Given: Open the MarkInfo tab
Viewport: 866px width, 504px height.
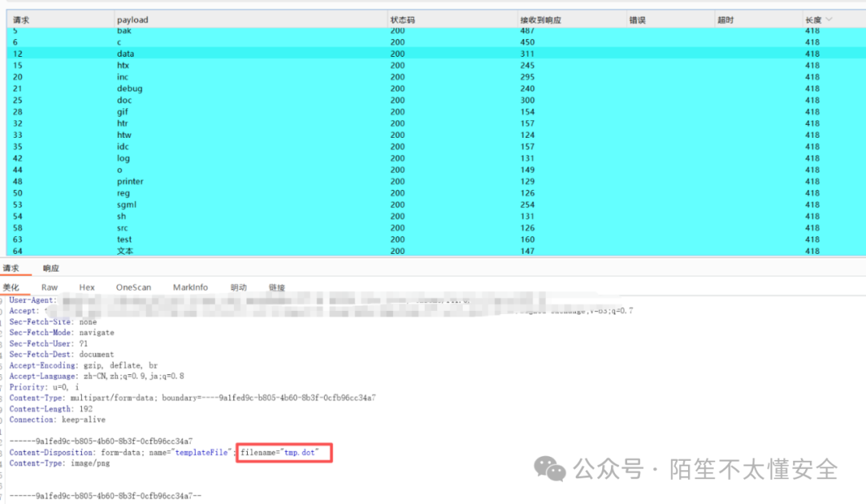Looking at the screenshot, I should coord(190,288).
